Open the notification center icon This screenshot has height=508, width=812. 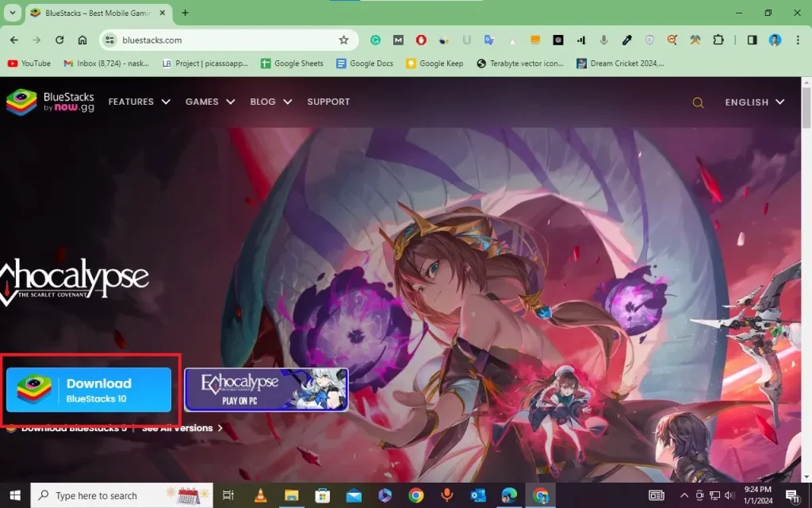[792, 495]
